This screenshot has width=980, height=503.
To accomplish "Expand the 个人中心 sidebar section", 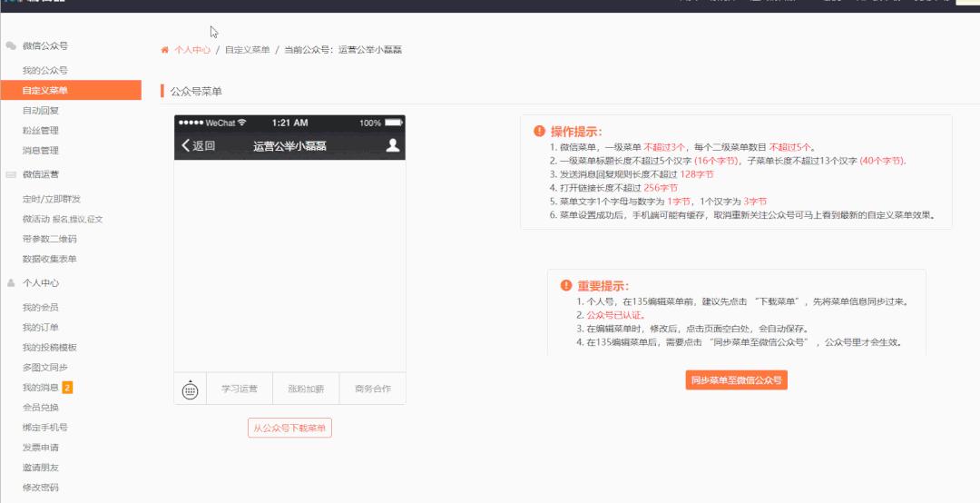I will (41, 282).
